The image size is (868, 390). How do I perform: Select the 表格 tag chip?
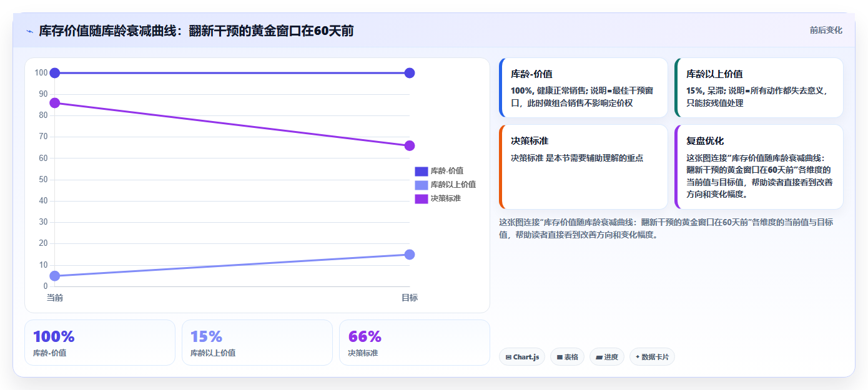pyautogui.click(x=567, y=357)
